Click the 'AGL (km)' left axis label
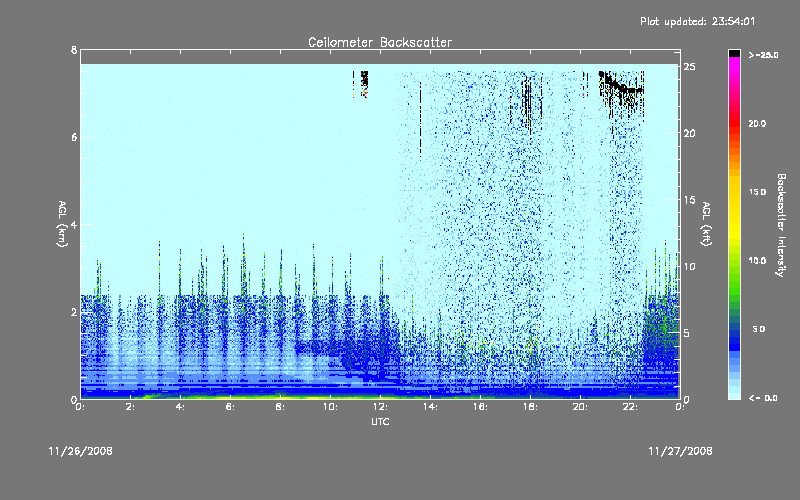The image size is (800, 500). coord(62,224)
